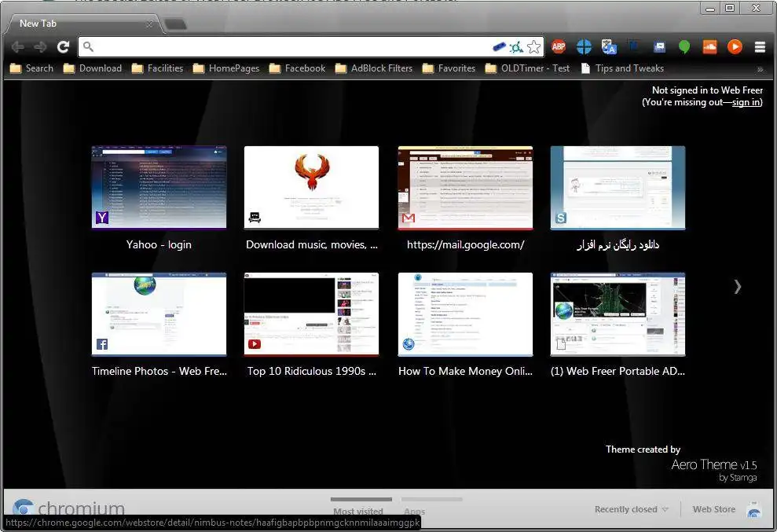Reload the page with the refresh icon
Image resolution: width=777 pixels, height=532 pixels.
coord(63,47)
